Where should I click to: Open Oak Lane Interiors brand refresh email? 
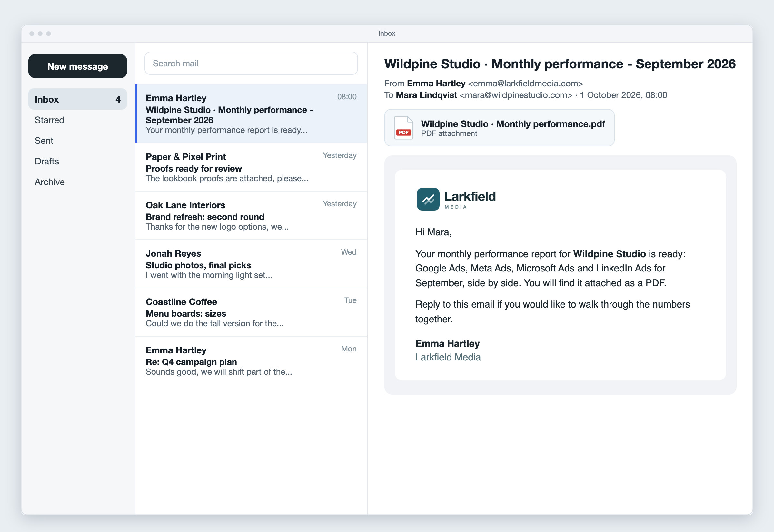[x=251, y=216]
